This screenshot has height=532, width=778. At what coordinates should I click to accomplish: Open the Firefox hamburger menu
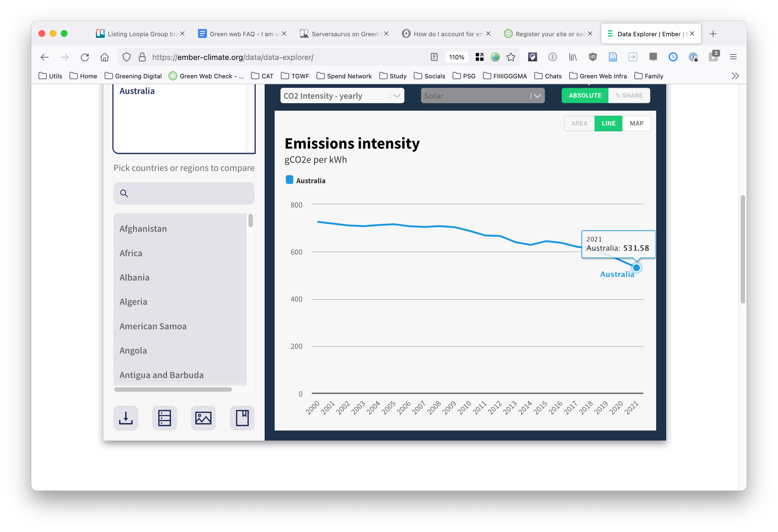(733, 57)
